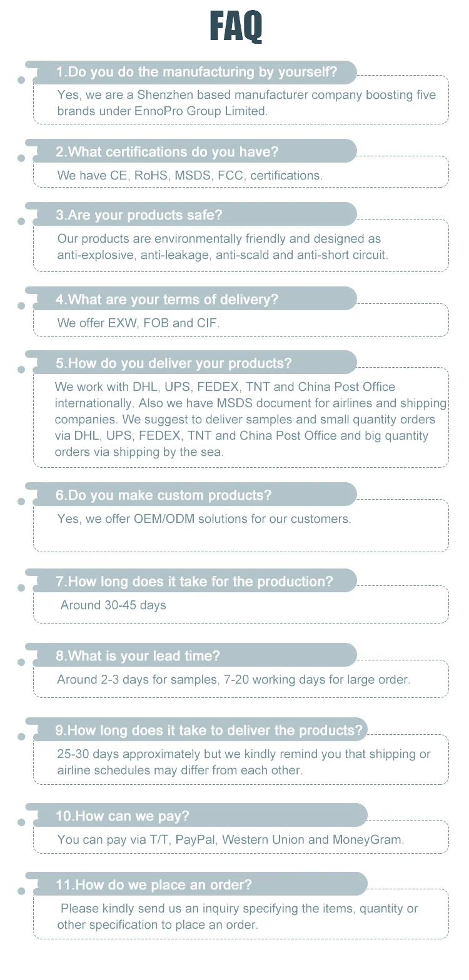This screenshot has height=980, width=469.
Task: Select the 'Are your products safe?' header
Action: click(x=139, y=215)
